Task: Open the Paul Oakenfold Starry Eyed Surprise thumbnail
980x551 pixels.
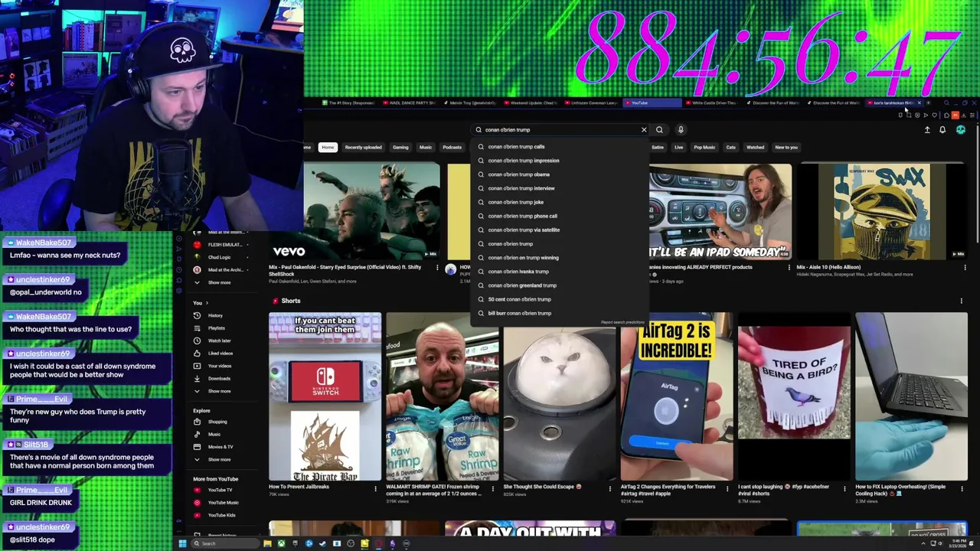Action: pyautogui.click(x=354, y=210)
